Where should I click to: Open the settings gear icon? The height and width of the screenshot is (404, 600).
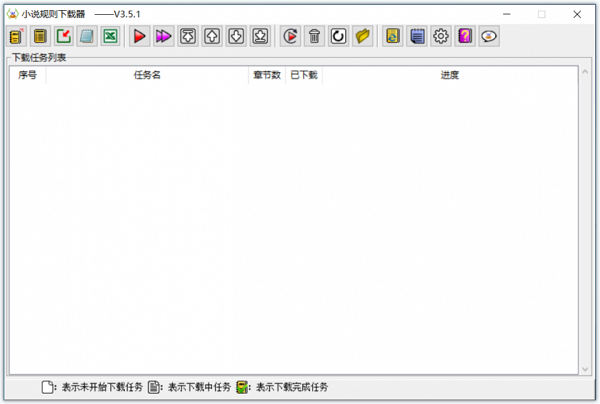pyautogui.click(x=441, y=37)
